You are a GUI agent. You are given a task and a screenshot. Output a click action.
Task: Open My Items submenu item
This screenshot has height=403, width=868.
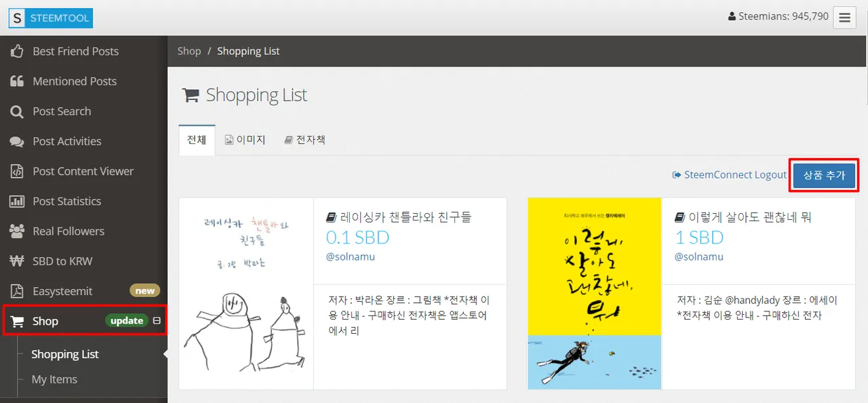click(54, 379)
